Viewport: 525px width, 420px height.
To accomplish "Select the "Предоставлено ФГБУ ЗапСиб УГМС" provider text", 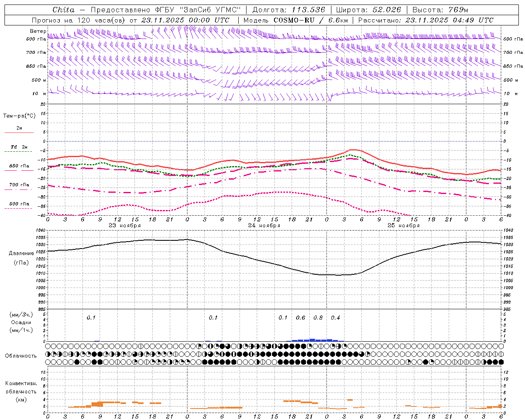I will click(166, 10).
